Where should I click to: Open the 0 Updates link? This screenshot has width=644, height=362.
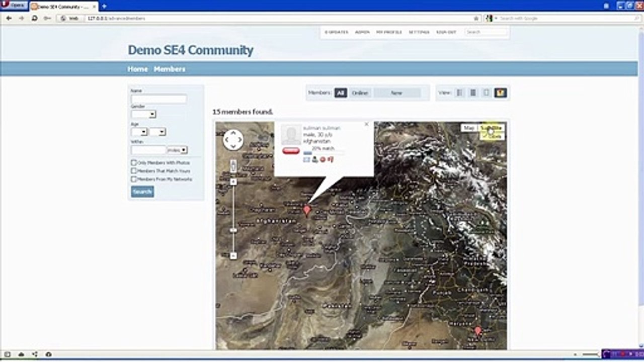point(336,32)
